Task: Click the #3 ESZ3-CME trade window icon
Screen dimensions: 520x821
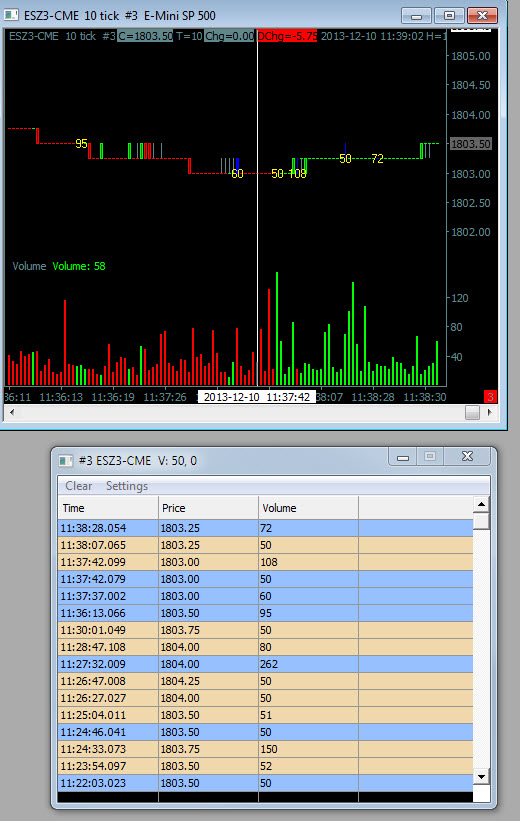Action: tap(66, 461)
